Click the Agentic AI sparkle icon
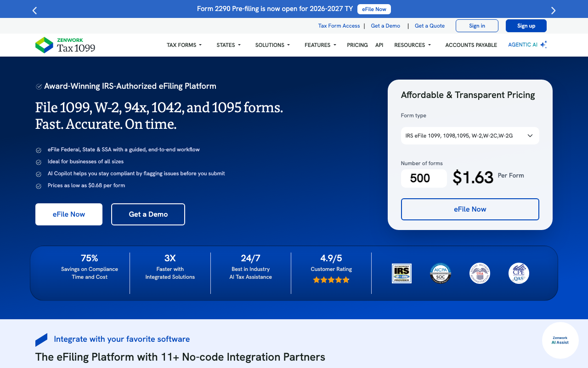The height and width of the screenshot is (368, 588). click(543, 45)
